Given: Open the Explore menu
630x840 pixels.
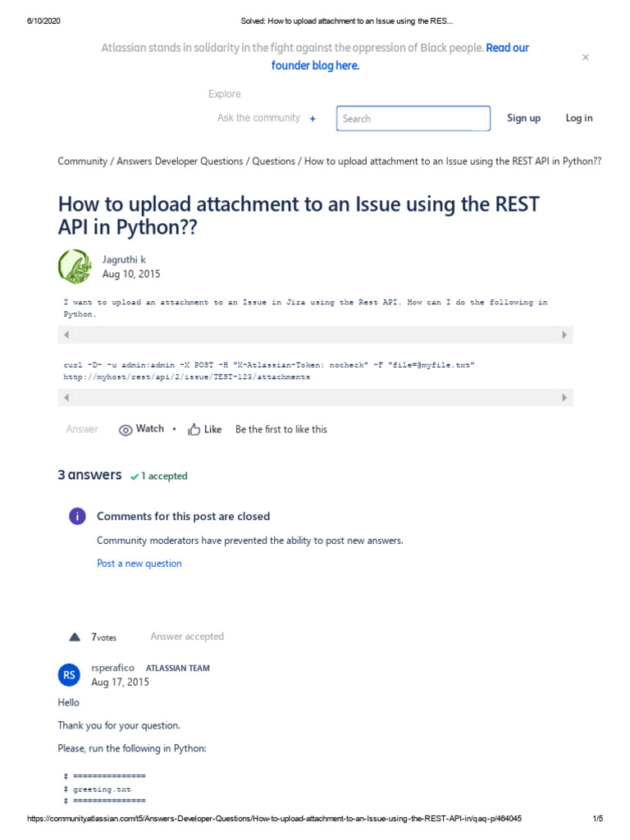Looking at the screenshot, I should pyautogui.click(x=224, y=94).
